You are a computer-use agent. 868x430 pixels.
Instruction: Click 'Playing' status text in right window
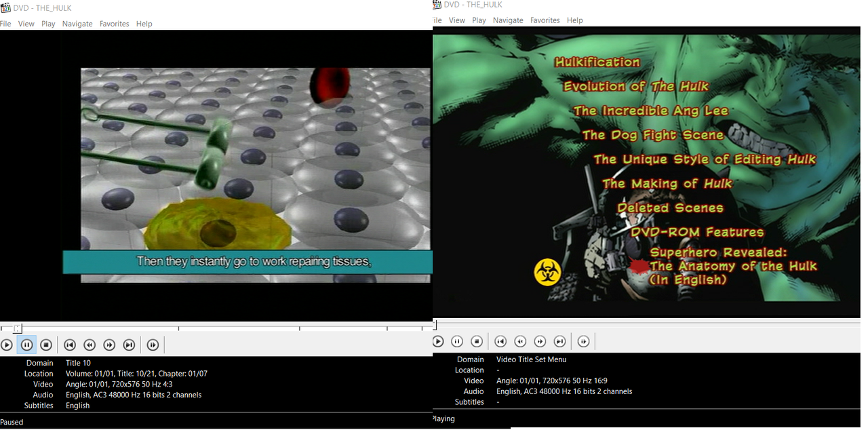(443, 418)
